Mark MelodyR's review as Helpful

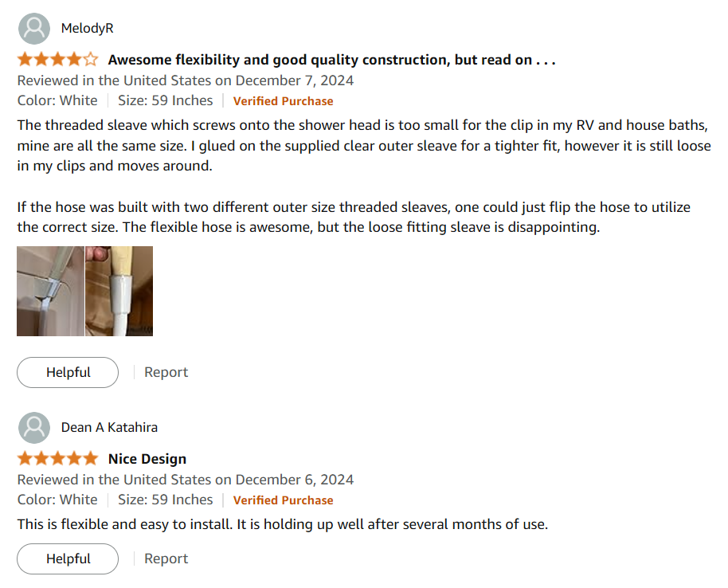68,372
